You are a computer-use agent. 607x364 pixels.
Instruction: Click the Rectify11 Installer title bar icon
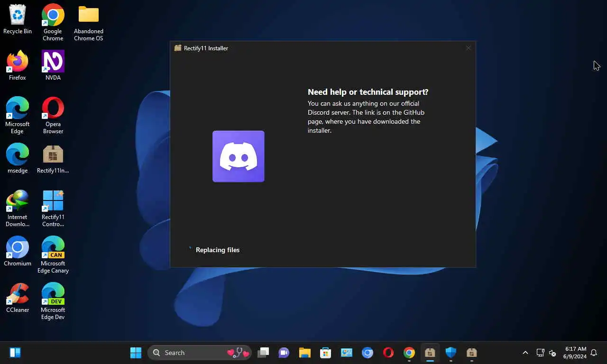(178, 48)
